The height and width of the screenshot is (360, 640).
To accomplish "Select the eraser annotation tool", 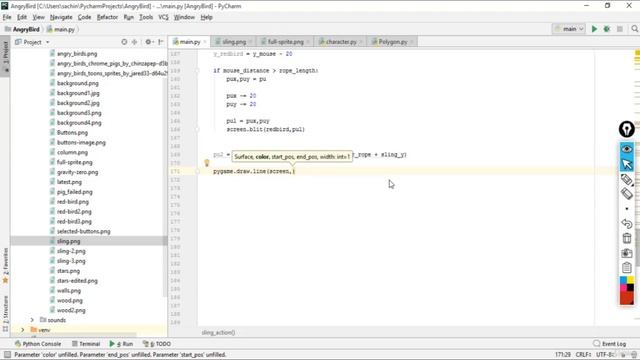I will (x=627, y=194).
